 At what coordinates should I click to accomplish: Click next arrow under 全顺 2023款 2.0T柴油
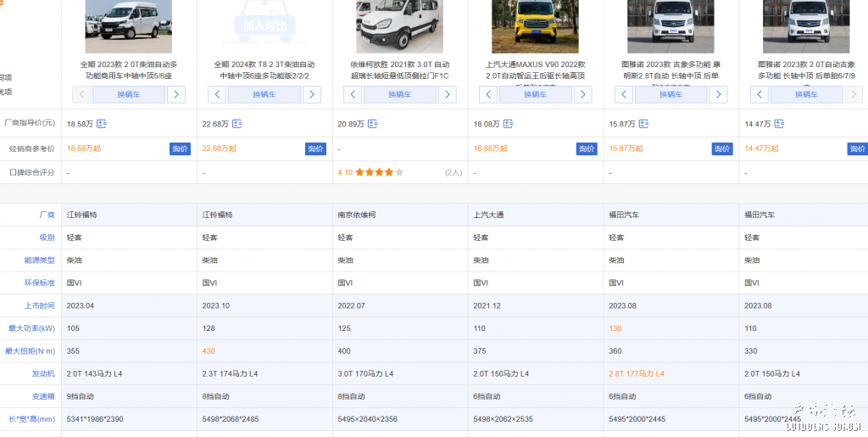[176, 95]
